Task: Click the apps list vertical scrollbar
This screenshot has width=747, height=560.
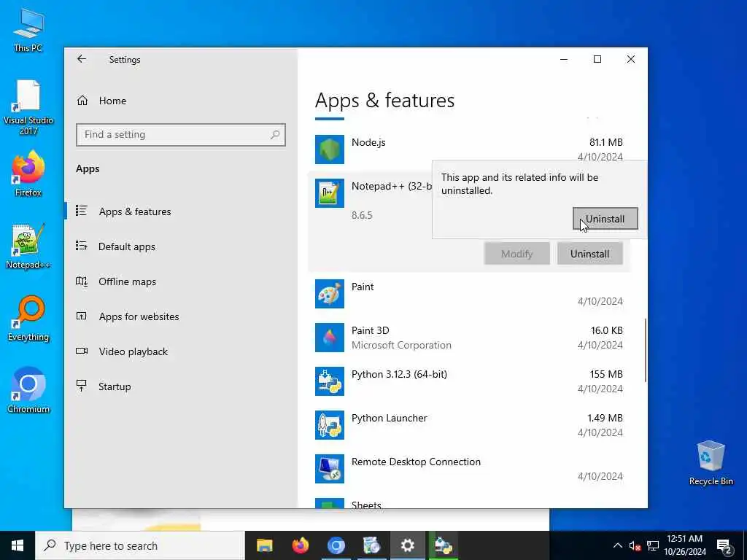Action: pos(646,350)
